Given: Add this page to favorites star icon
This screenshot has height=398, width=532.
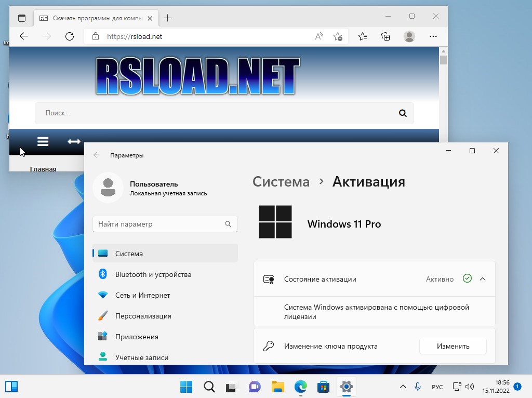Looking at the screenshot, I should (338, 36).
